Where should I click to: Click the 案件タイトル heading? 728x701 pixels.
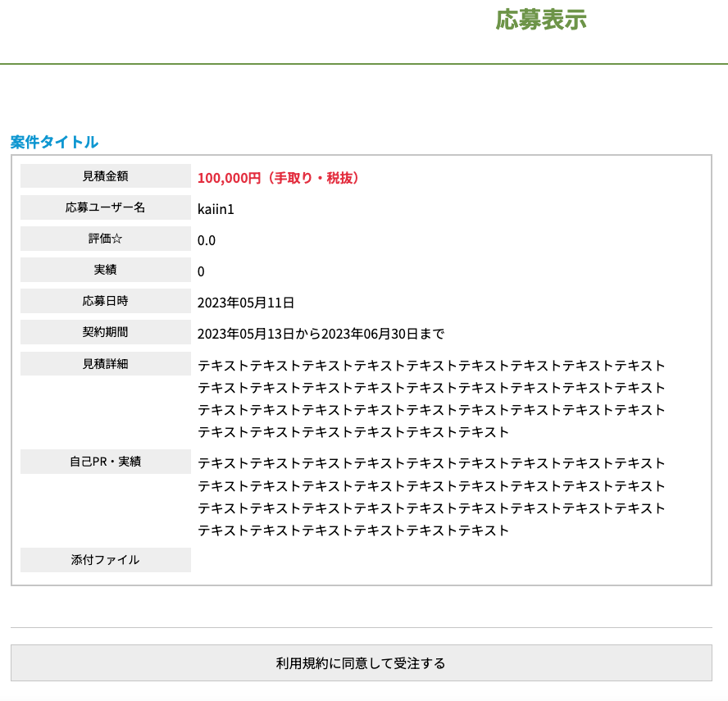coord(54,142)
